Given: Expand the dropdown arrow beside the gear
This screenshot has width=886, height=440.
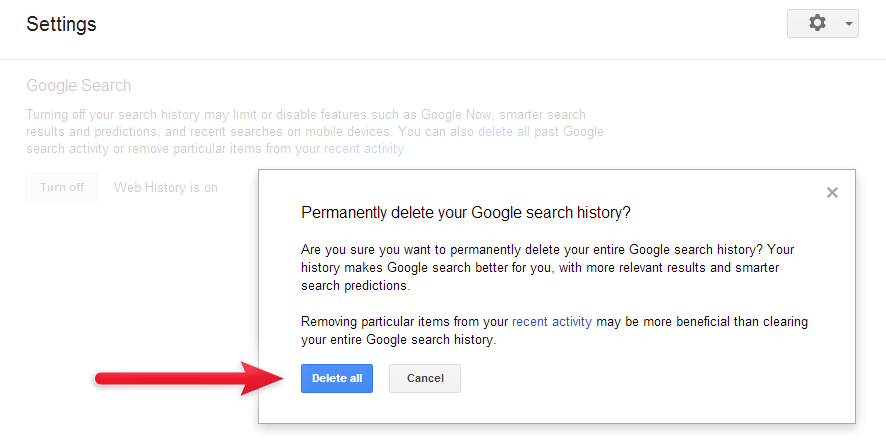Looking at the screenshot, I should click(x=848, y=24).
